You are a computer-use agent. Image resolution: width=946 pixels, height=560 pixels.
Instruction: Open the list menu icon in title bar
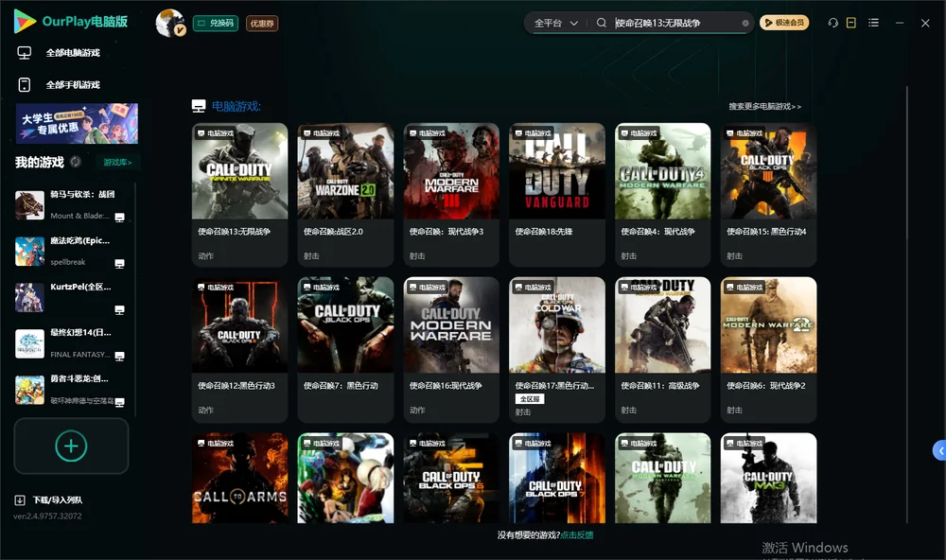click(873, 23)
